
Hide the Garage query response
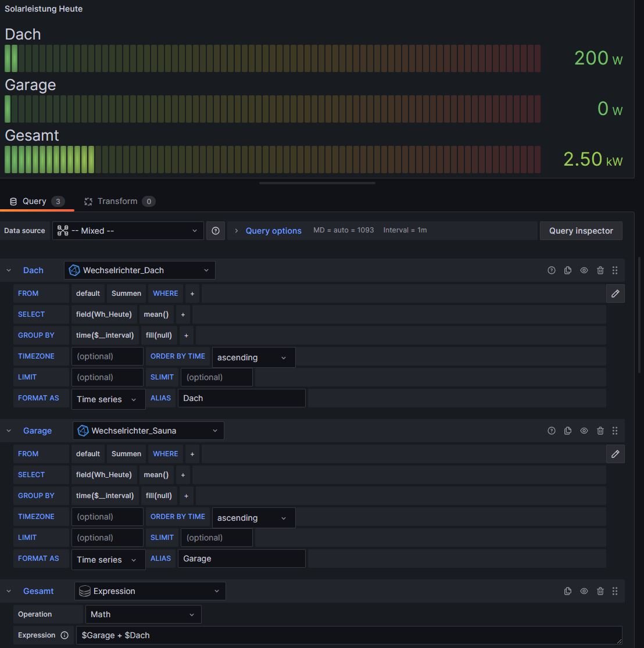[x=584, y=431]
